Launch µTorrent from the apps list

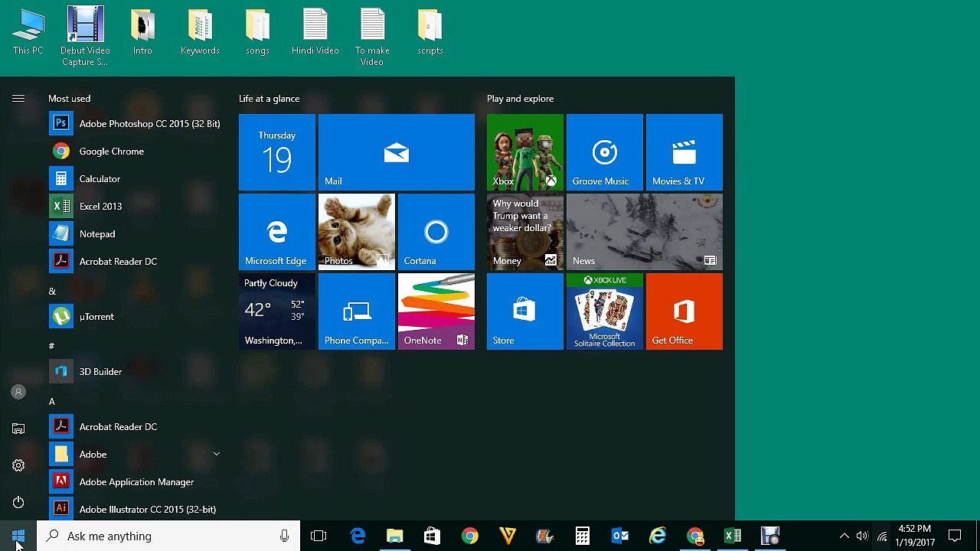[x=135, y=316]
